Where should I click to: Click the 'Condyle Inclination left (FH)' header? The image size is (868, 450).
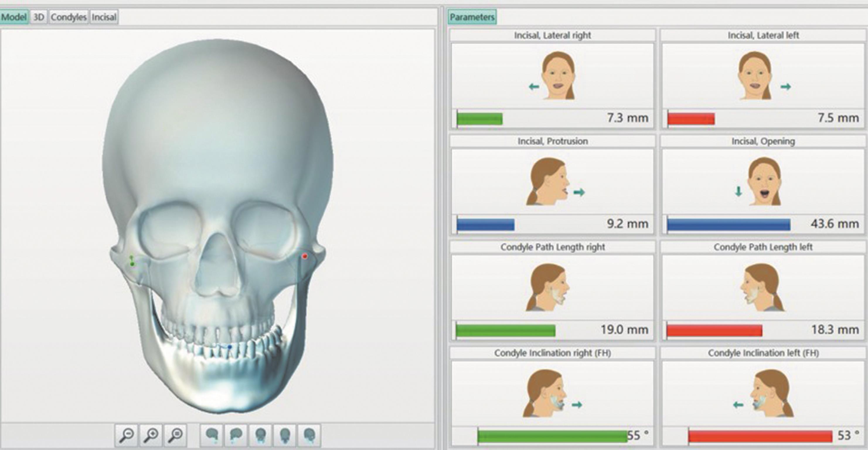tap(763, 353)
